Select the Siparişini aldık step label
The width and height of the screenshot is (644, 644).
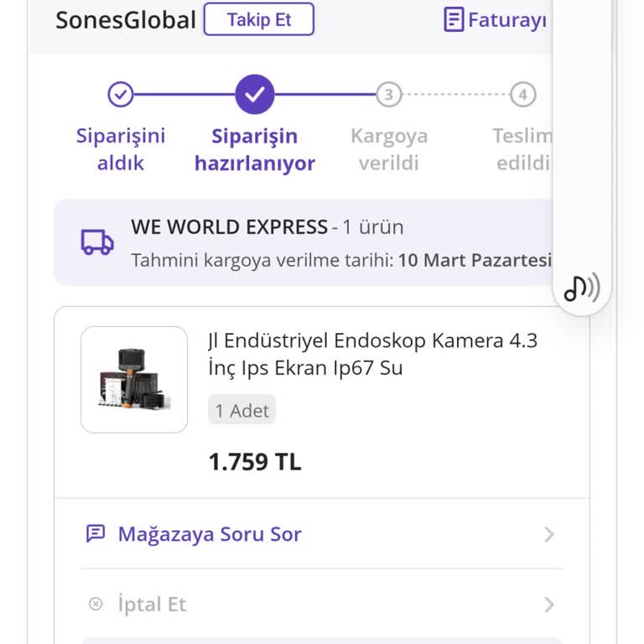tap(121, 149)
